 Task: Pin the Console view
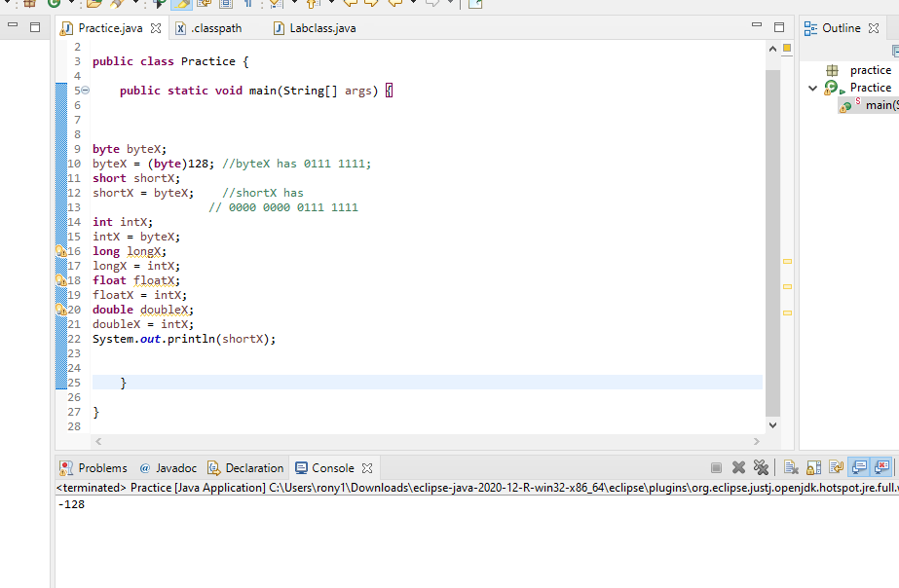835,467
